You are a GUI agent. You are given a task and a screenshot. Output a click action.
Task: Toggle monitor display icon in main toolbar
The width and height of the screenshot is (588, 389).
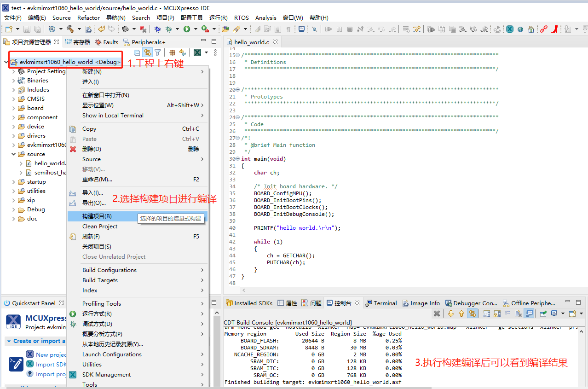pyautogui.click(x=301, y=29)
